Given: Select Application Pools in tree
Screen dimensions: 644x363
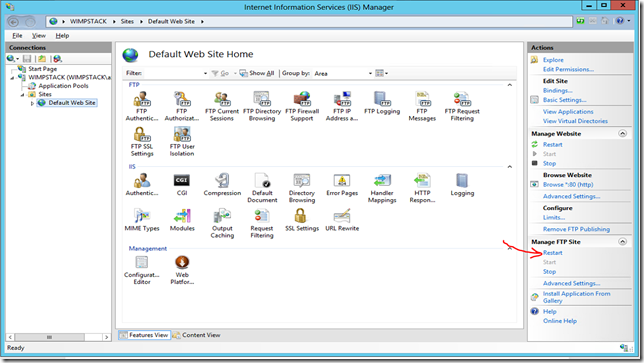Looking at the screenshot, I should click(63, 86).
